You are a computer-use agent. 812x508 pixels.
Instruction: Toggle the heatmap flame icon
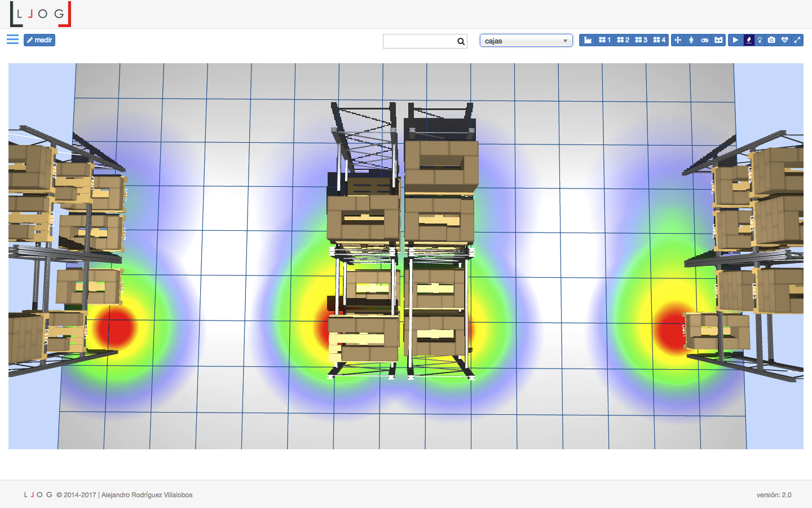[x=749, y=40]
